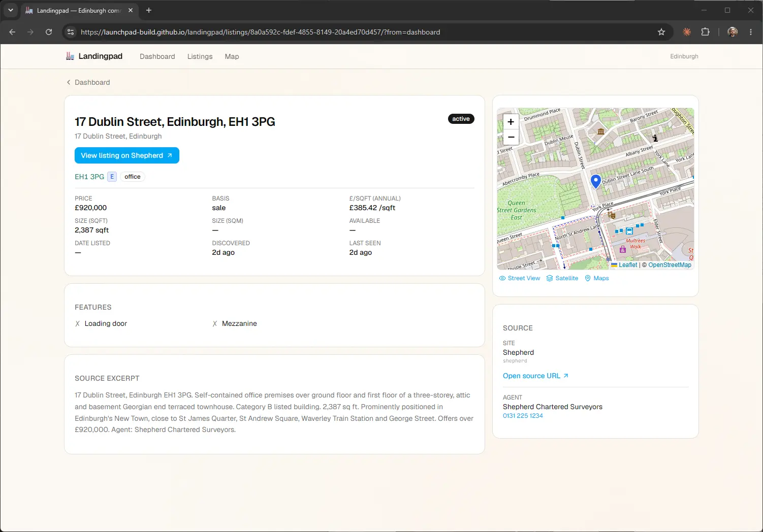Open the Map nav item
Viewport: 763px width, 532px height.
click(232, 56)
